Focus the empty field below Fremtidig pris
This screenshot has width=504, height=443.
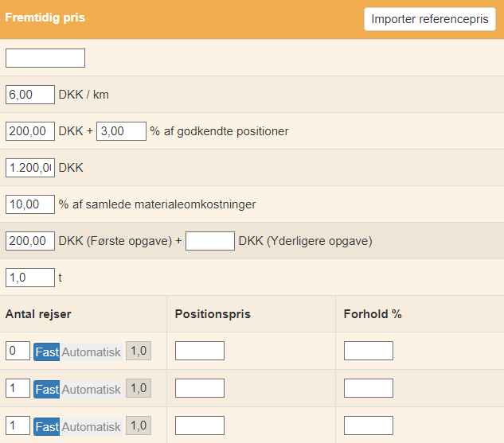point(45,58)
